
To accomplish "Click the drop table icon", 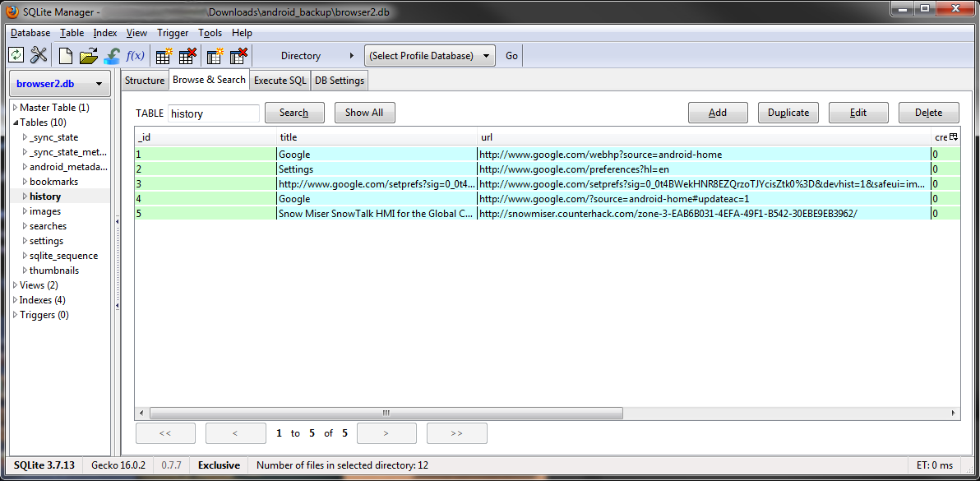I will coord(187,56).
